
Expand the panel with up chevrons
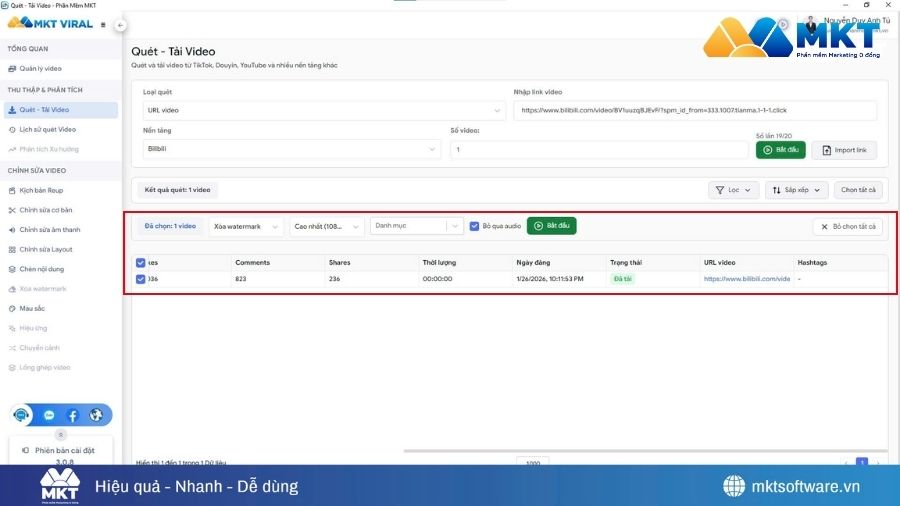[61, 435]
